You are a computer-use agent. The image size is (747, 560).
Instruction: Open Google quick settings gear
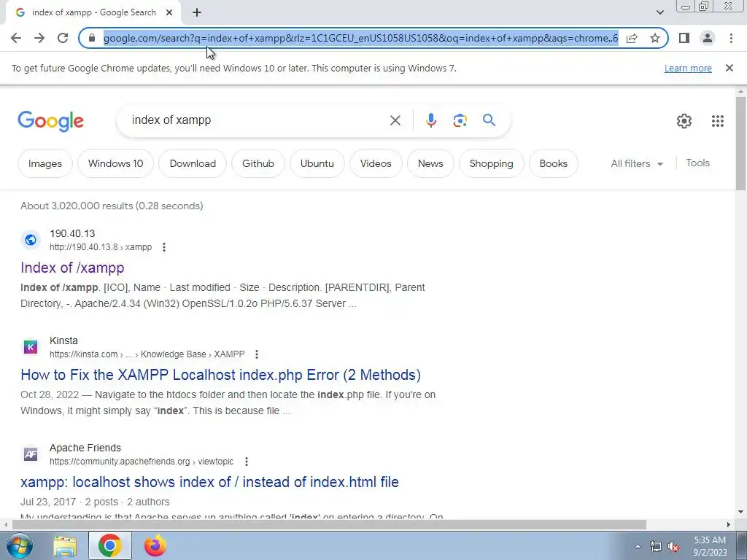tap(684, 121)
